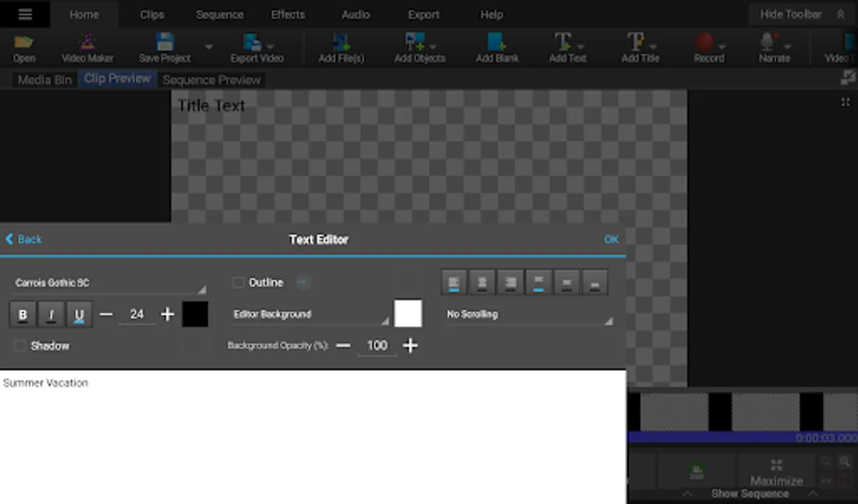Image resolution: width=858 pixels, height=504 pixels.
Task: Toggle Underline formatting
Action: click(x=79, y=314)
